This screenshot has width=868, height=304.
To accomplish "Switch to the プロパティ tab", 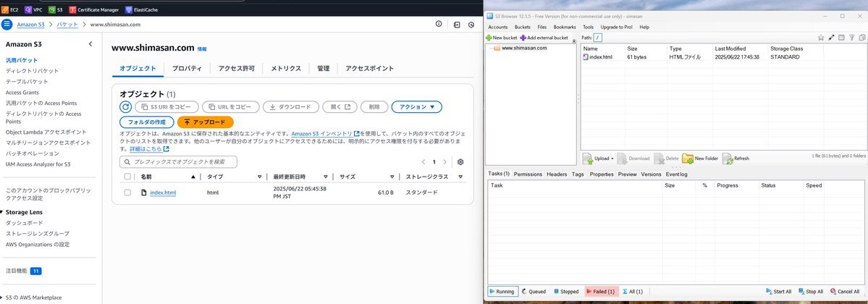I will (187, 69).
